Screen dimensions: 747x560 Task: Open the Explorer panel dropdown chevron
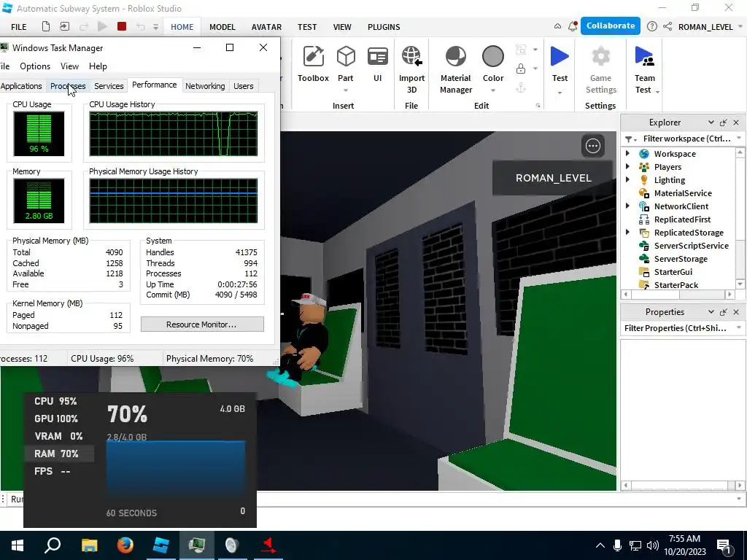point(711,122)
